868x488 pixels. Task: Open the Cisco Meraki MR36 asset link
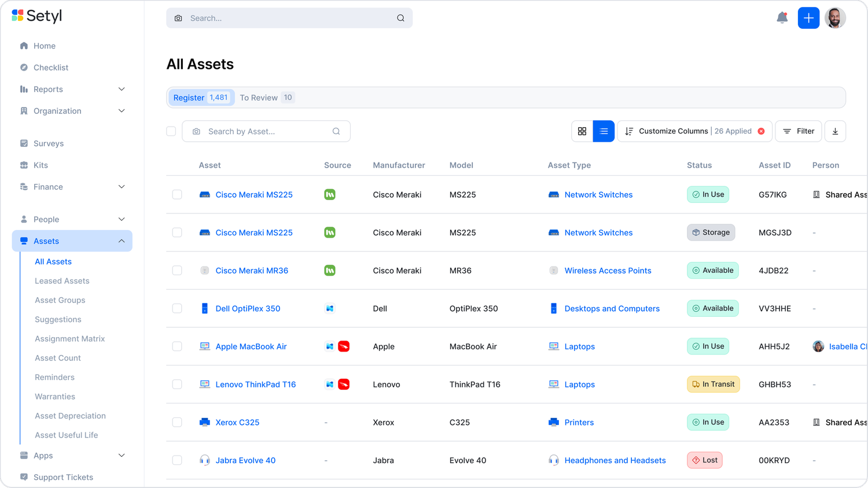252,270
